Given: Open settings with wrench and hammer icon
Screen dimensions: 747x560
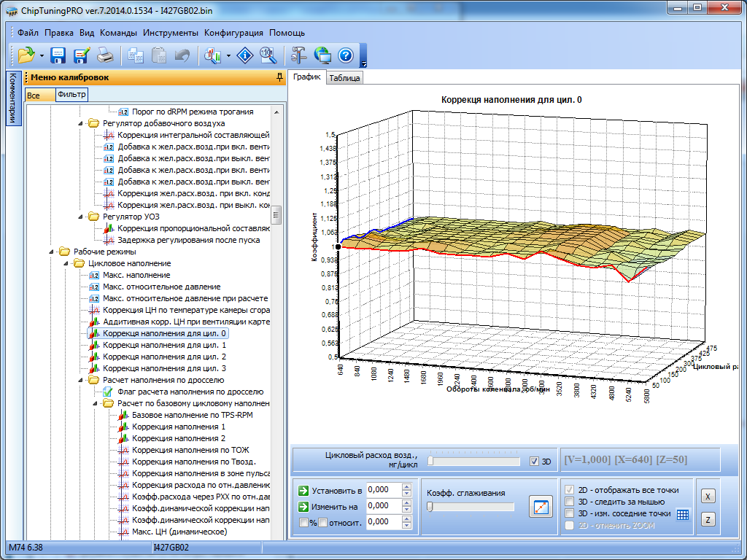Looking at the screenshot, I should [x=299, y=55].
